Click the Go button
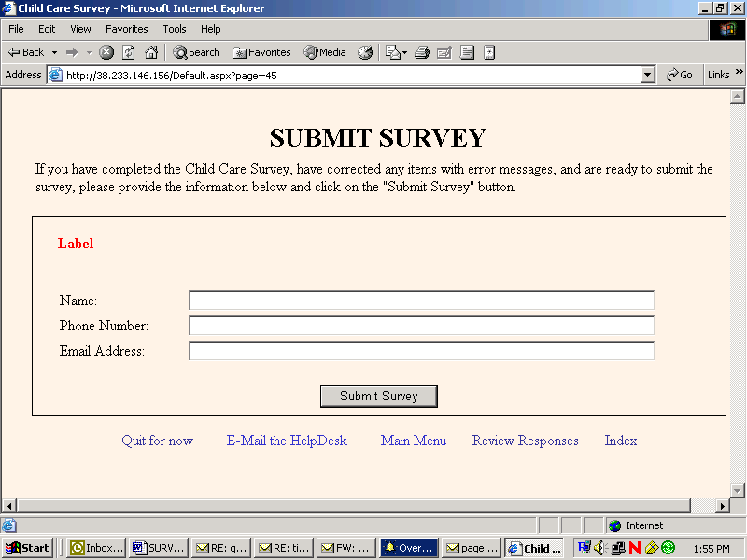The width and height of the screenshot is (747, 560). click(680, 75)
